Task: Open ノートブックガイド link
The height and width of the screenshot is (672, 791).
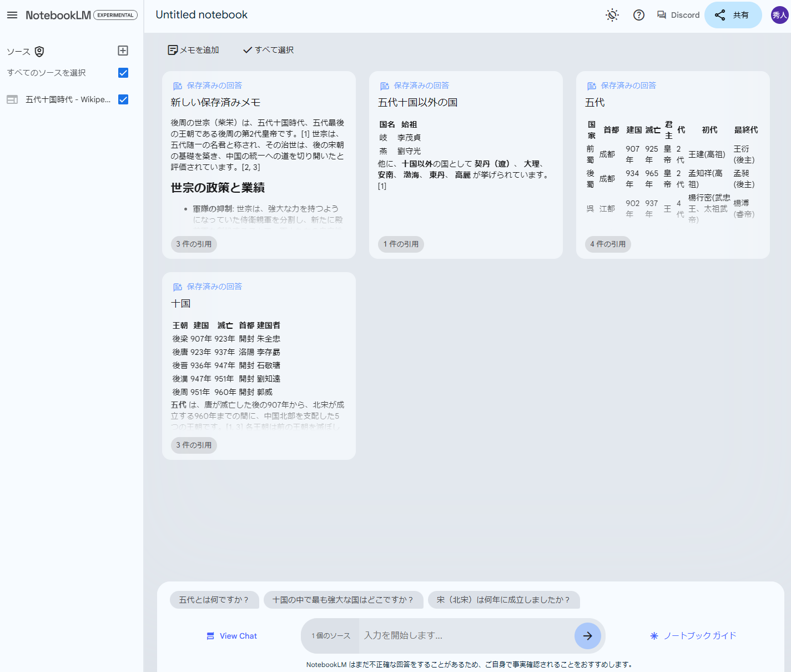Action: point(693,636)
